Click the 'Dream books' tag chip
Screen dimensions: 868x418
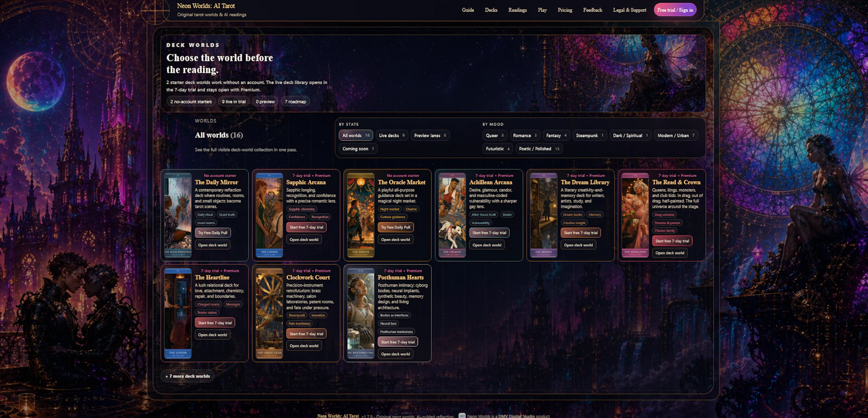pos(572,214)
